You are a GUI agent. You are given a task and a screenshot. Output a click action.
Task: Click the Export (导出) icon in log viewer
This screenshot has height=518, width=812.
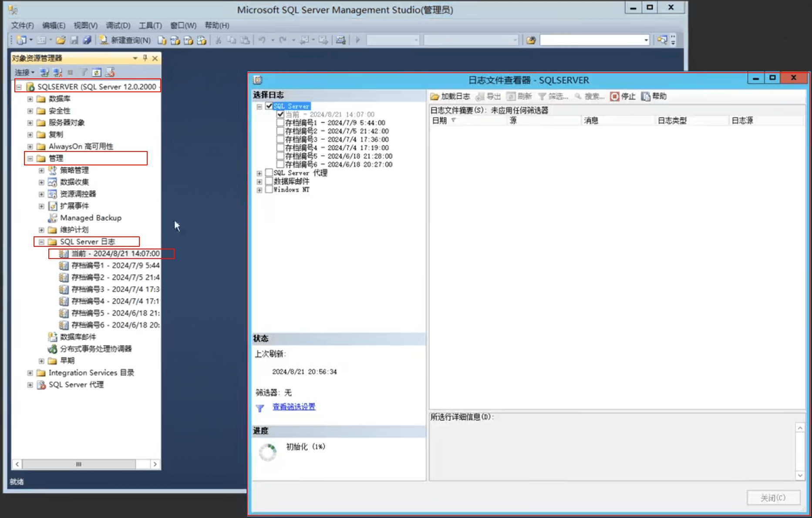point(480,96)
